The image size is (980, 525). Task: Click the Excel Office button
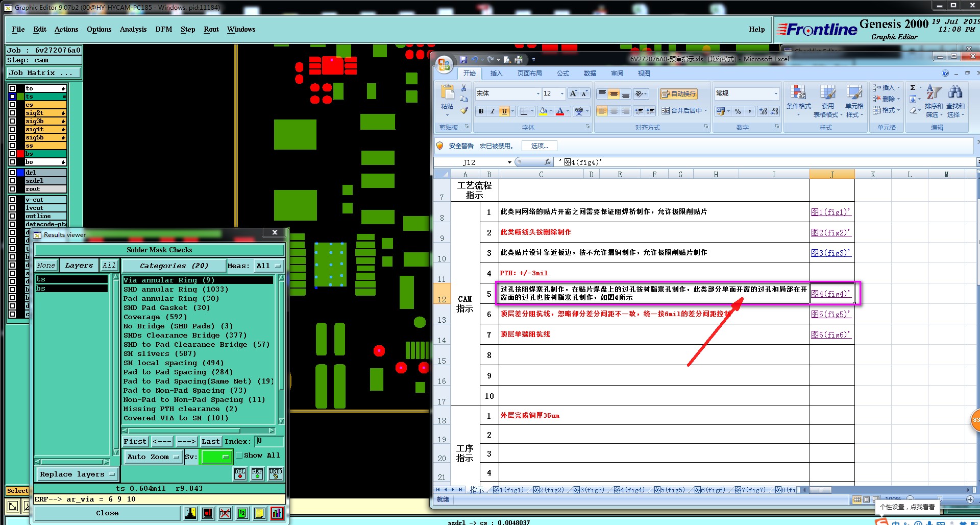444,64
